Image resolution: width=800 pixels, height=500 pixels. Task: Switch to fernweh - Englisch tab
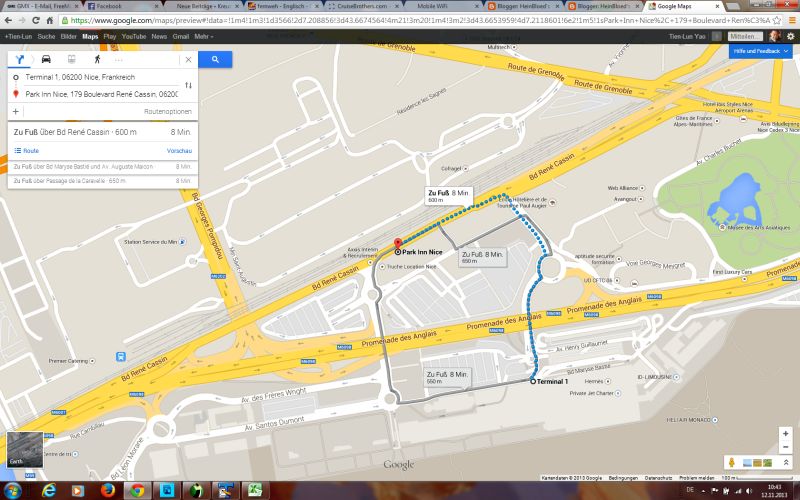[x=281, y=6]
